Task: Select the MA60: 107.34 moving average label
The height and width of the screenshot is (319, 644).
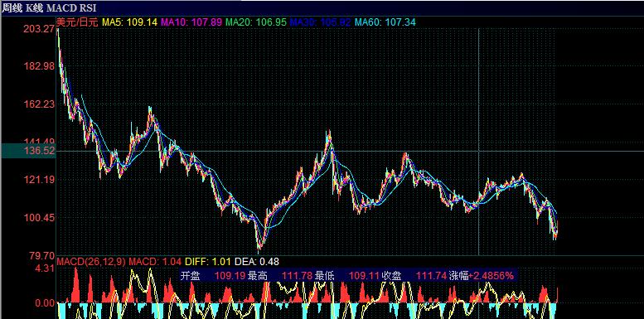Action: coord(385,22)
